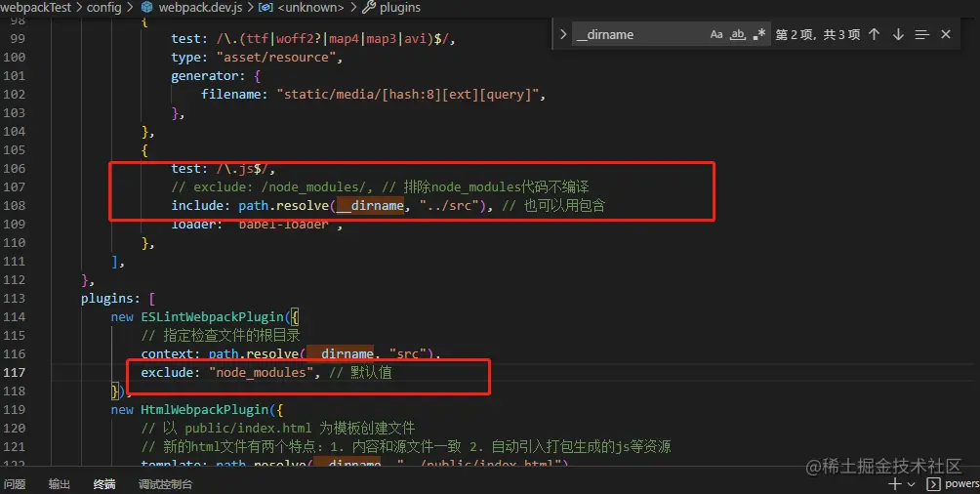The height and width of the screenshot is (494, 980).
Task: Click line number 108 in gutter
Action: pyautogui.click(x=14, y=205)
